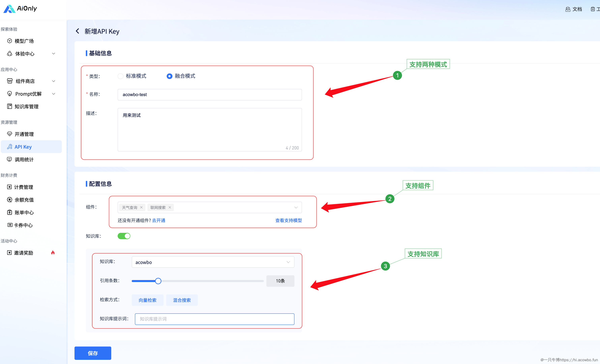Select the 融合模式 radio option
Viewport: 600px width, 364px height.
pos(169,76)
